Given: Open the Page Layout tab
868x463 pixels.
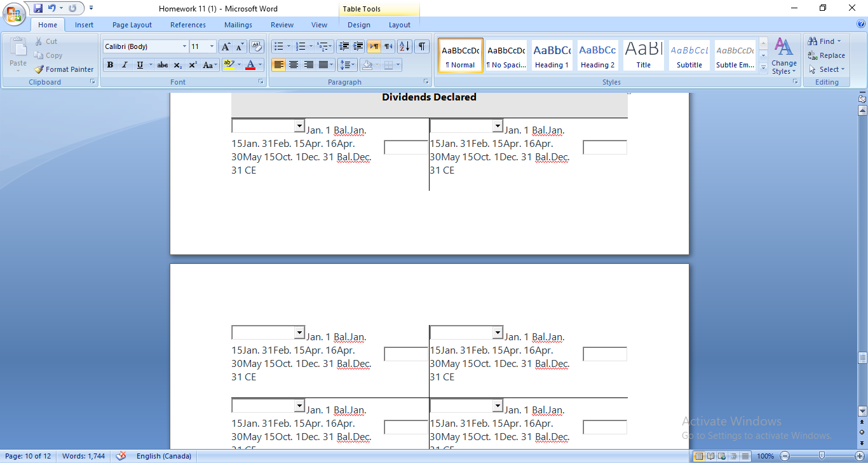Looking at the screenshot, I should point(132,25).
